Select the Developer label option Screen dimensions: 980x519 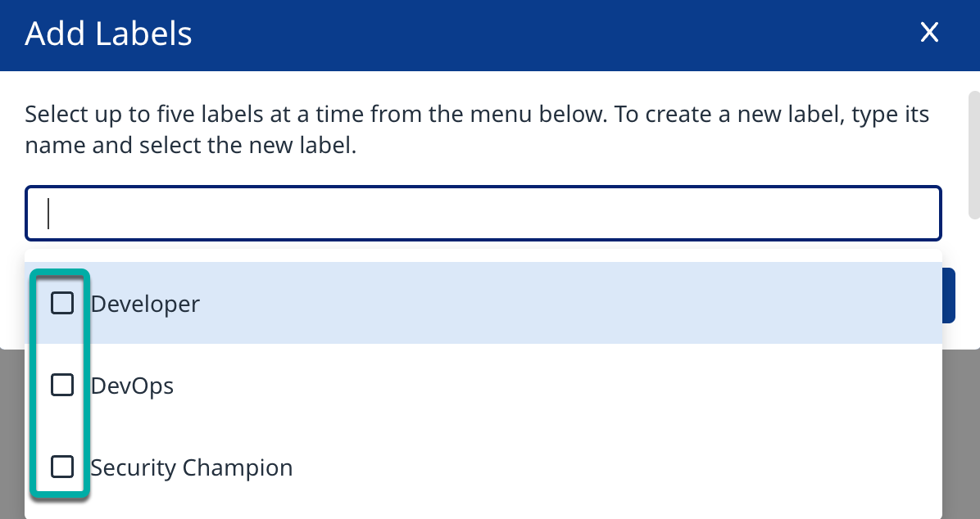click(x=145, y=305)
